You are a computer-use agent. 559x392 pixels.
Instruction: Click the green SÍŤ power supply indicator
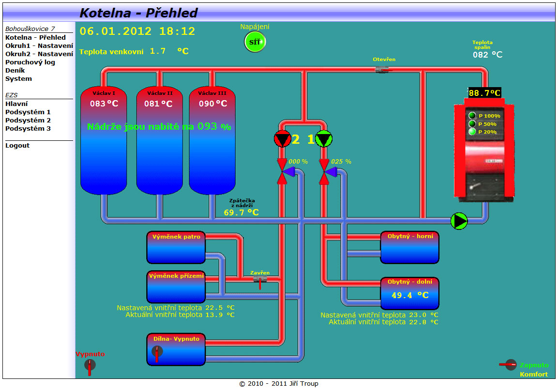point(255,42)
